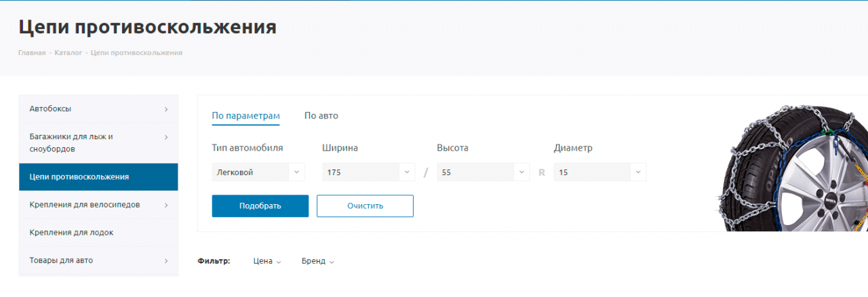868x297 pixels.
Task: Open Диаметр dropdown with value 15
Action: tap(599, 172)
